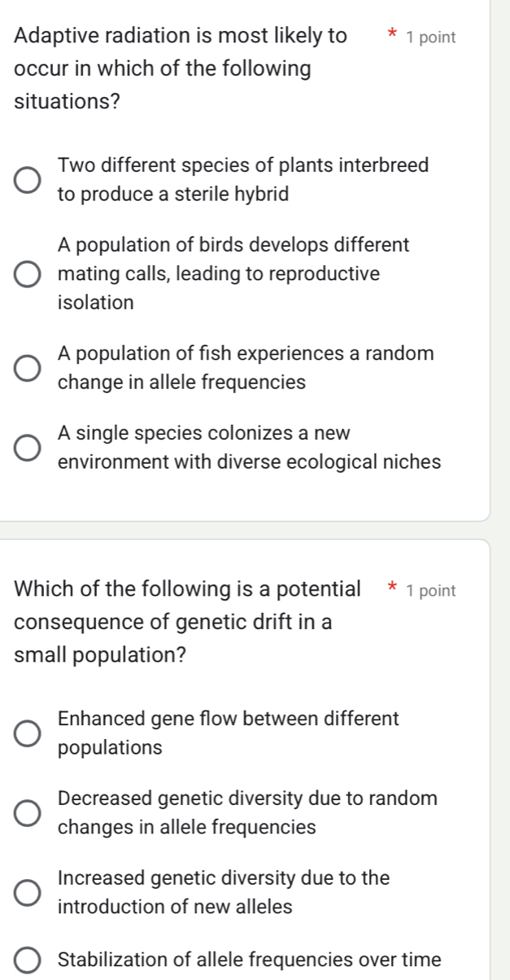
Task: Mark radio button for stabilization of allele frequencies
Action: 28,959
